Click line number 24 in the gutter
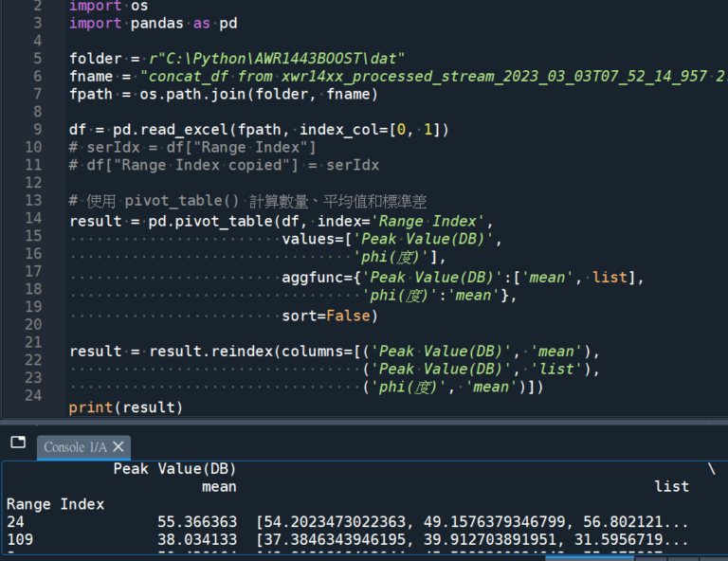 [32, 395]
